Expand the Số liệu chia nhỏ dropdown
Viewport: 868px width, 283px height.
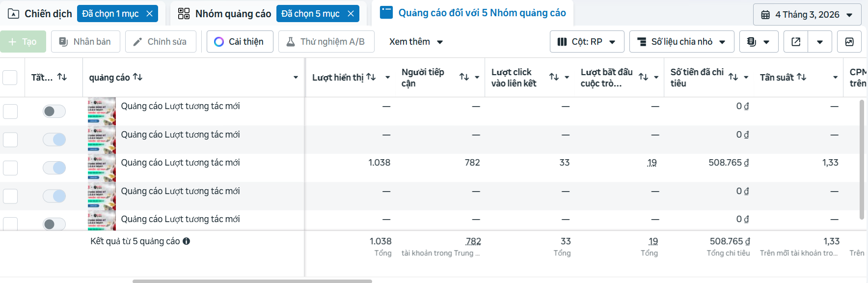click(681, 42)
